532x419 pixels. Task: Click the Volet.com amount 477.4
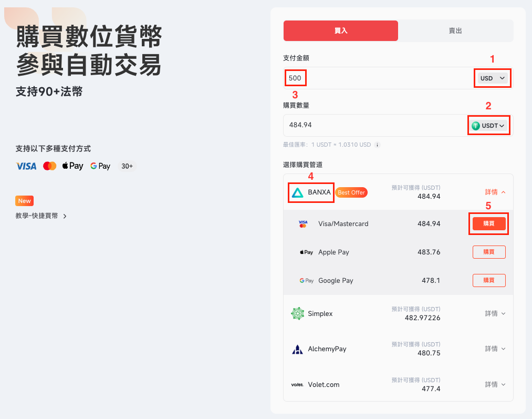tap(431, 389)
